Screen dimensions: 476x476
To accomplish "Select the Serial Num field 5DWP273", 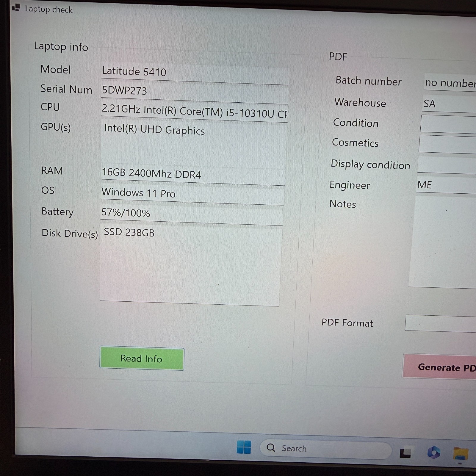I will (195, 92).
